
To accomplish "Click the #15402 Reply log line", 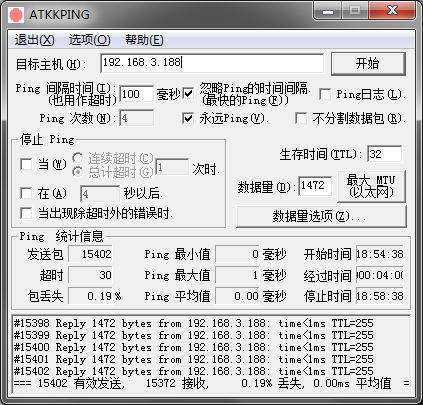I will (194, 371).
